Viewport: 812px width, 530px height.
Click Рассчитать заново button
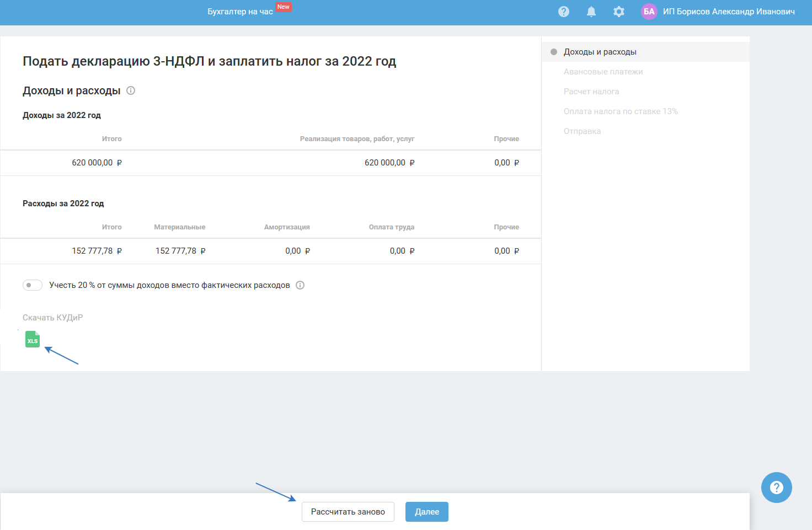tap(348, 512)
